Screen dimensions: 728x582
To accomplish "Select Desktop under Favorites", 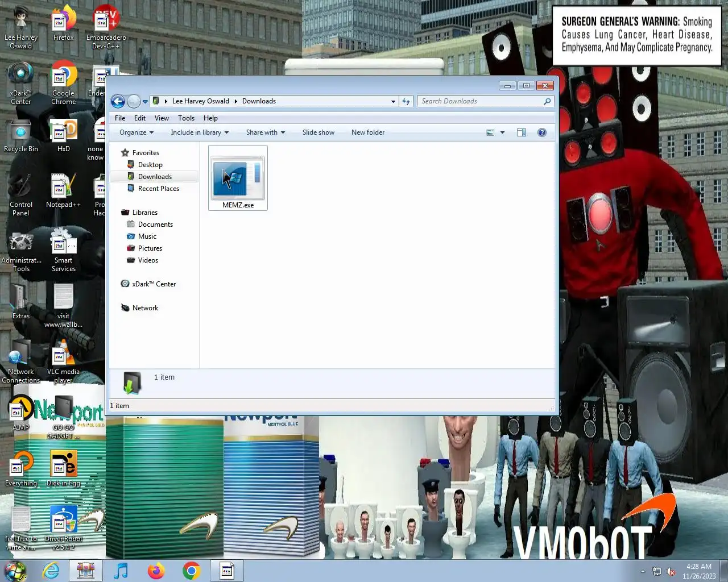I will pyautogui.click(x=150, y=165).
